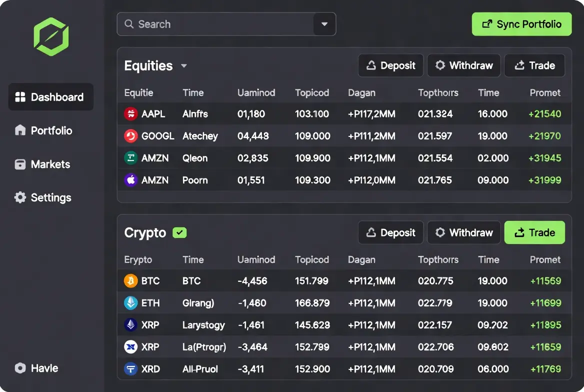The width and height of the screenshot is (584, 392).
Task: Click the Crypto Withdraw button
Action: [x=463, y=232]
